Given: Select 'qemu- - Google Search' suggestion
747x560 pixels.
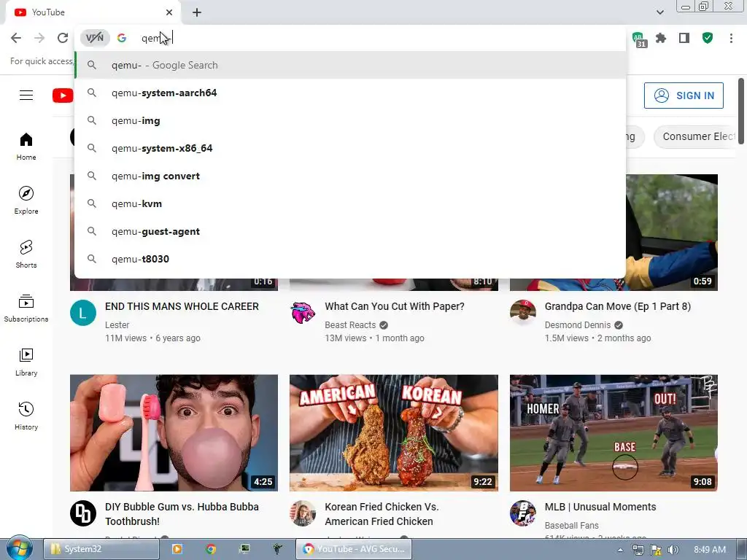Looking at the screenshot, I should (x=350, y=65).
